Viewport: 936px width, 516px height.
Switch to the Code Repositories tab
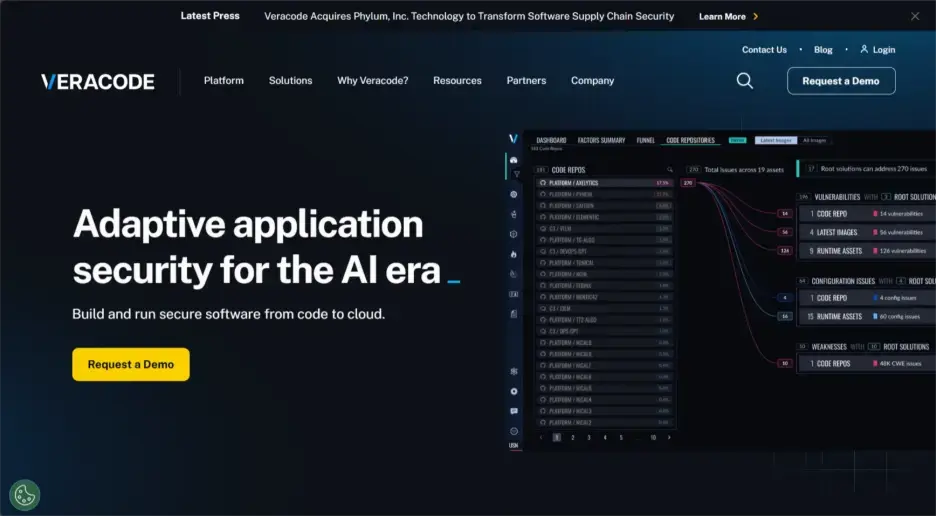point(691,140)
